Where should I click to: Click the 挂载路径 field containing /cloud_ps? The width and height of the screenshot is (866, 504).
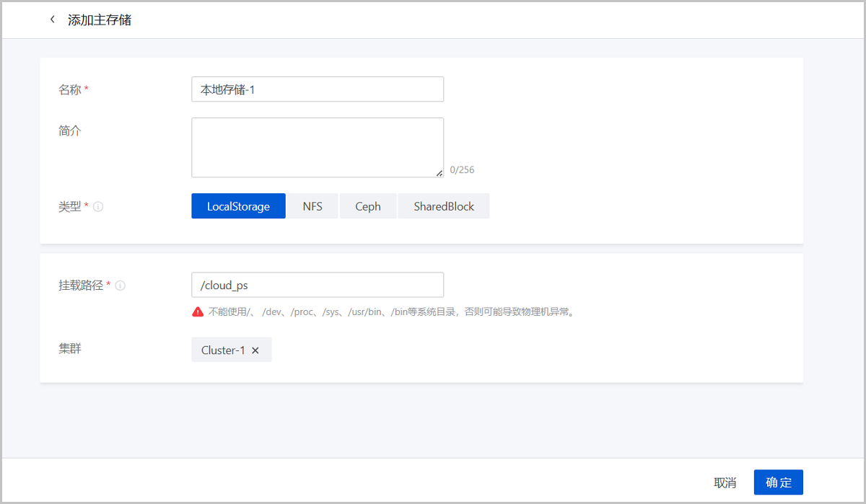point(317,285)
